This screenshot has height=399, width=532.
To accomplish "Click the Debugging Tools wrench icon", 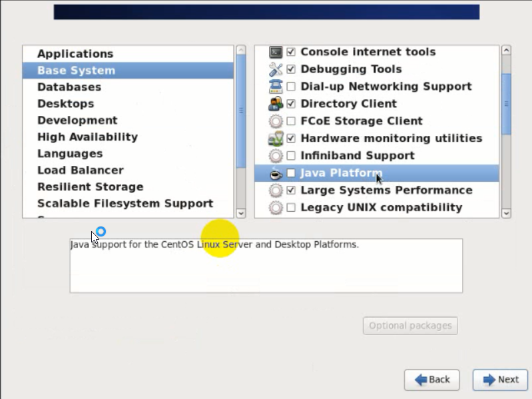I will [276, 69].
